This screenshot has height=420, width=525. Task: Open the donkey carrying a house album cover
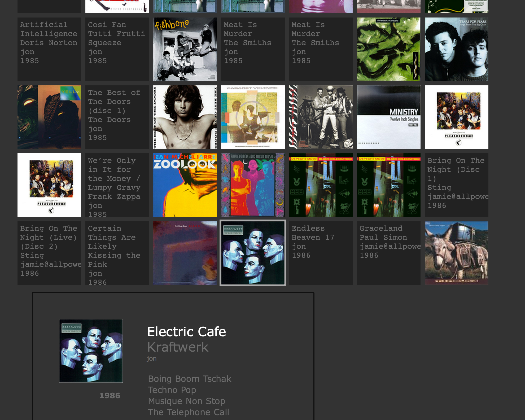(x=457, y=253)
